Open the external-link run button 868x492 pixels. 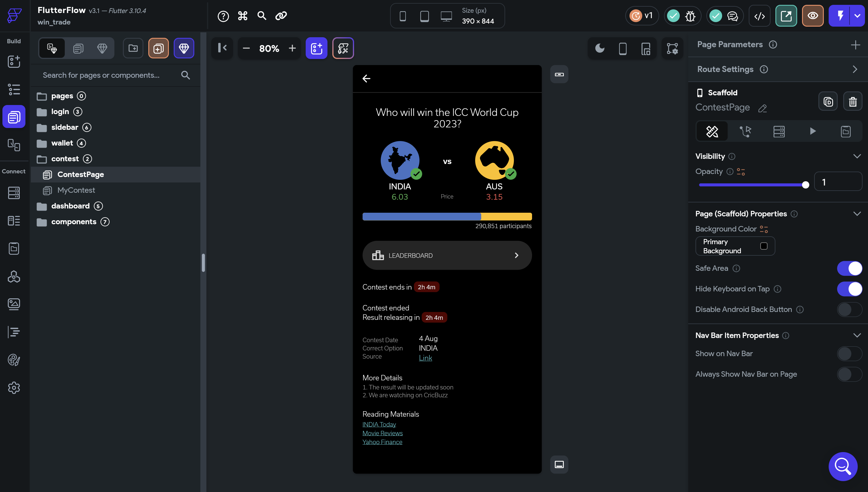point(786,16)
